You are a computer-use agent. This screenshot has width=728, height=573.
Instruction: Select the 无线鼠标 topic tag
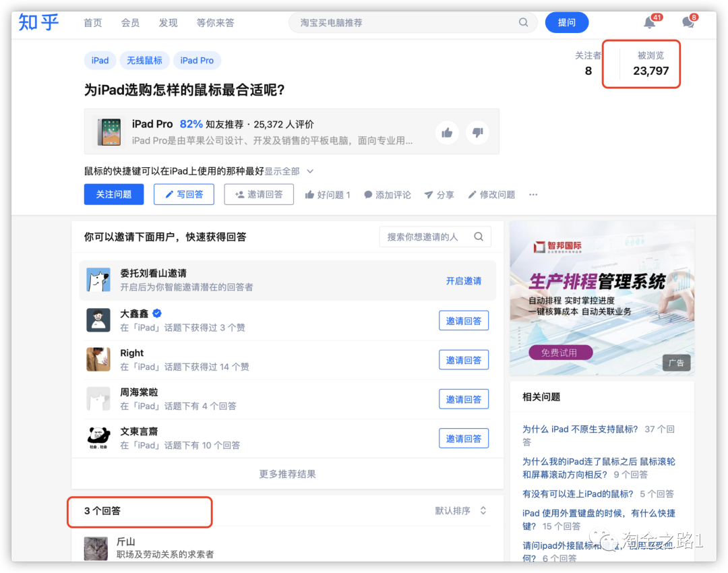[144, 61]
